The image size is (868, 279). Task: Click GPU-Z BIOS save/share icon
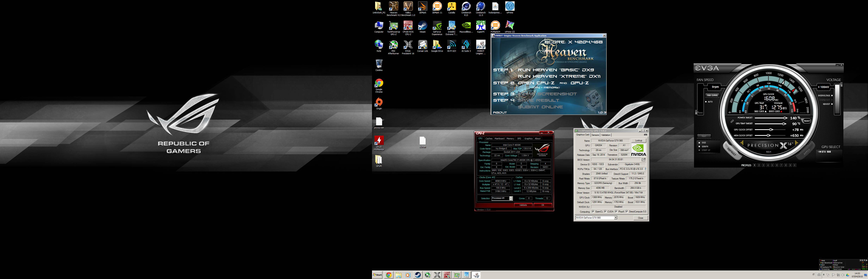(644, 160)
